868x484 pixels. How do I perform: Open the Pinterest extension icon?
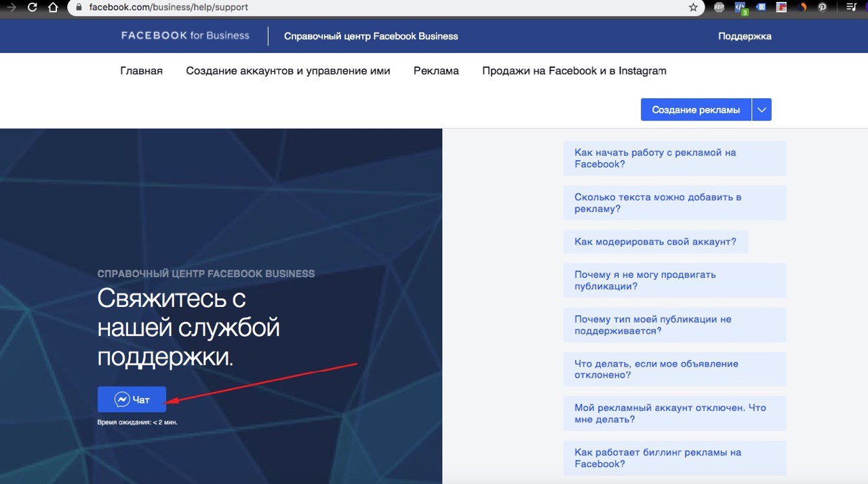pos(823,7)
